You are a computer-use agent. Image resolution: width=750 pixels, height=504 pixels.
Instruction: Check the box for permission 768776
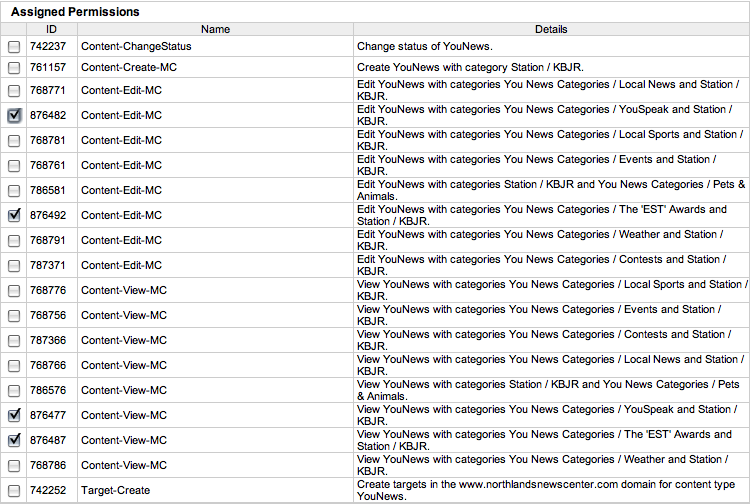tap(14, 291)
